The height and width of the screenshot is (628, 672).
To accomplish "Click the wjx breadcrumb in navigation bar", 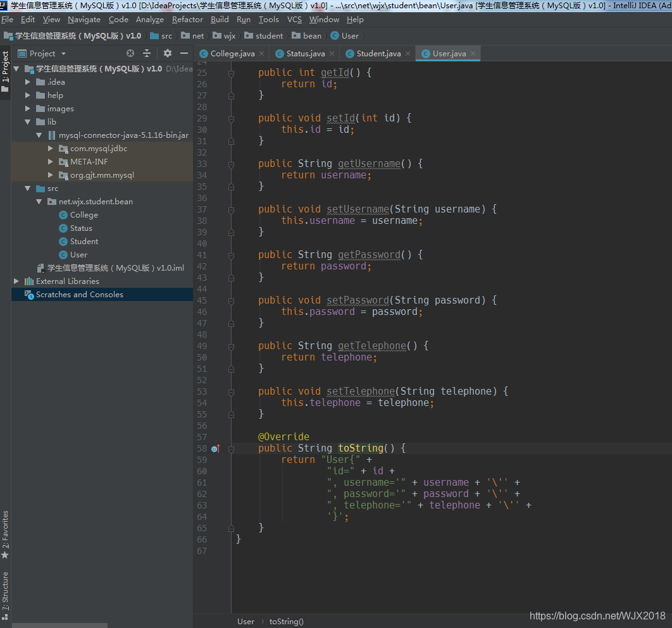I will [x=224, y=36].
